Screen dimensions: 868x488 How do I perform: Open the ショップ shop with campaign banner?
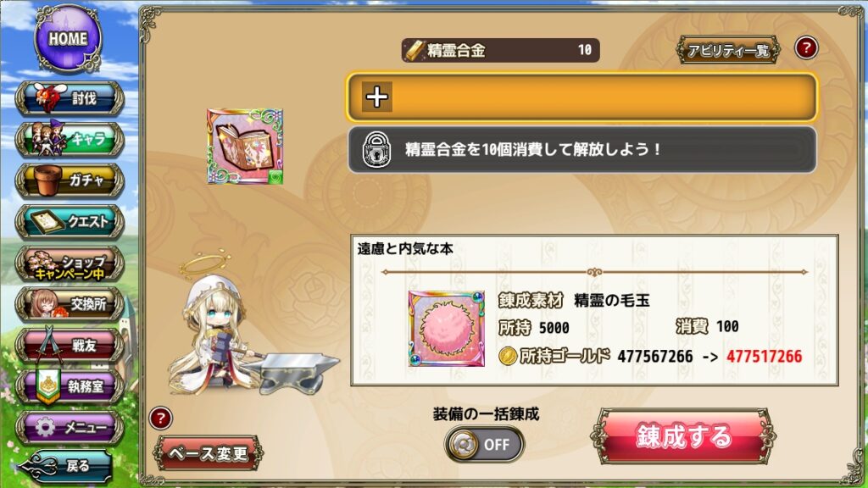[70, 263]
